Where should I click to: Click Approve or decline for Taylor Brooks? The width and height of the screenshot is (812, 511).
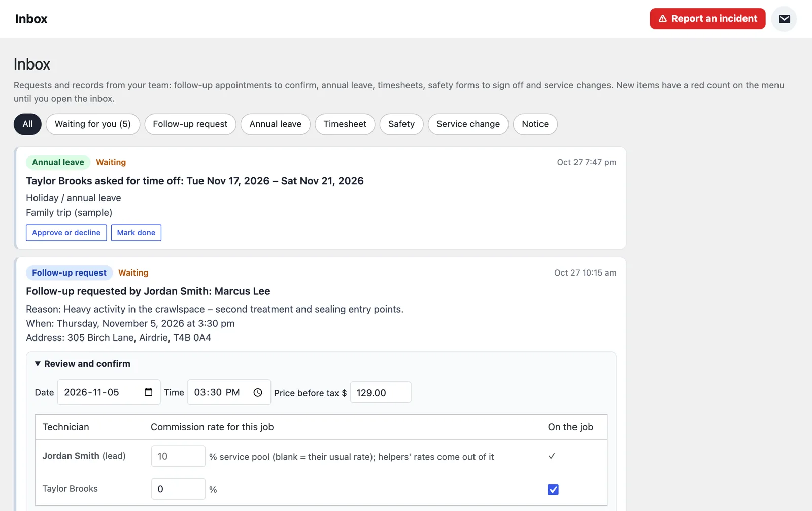[66, 233]
